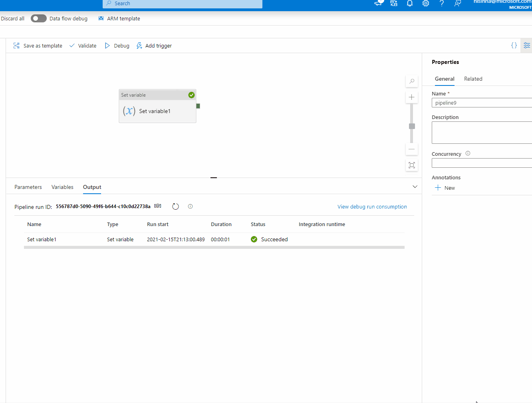Screen dimensions: 532x403
Task: Select the Set variable1 activity node
Action: point(157,106)
